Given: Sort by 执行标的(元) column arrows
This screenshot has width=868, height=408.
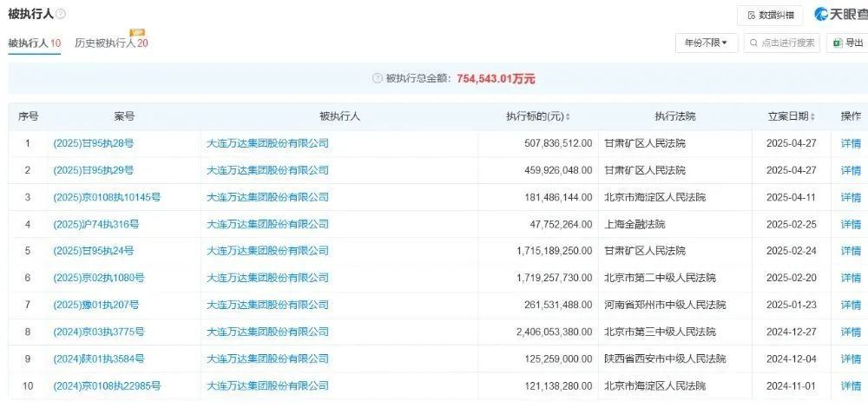Looking at the screenshot, I should coord(568,117).
